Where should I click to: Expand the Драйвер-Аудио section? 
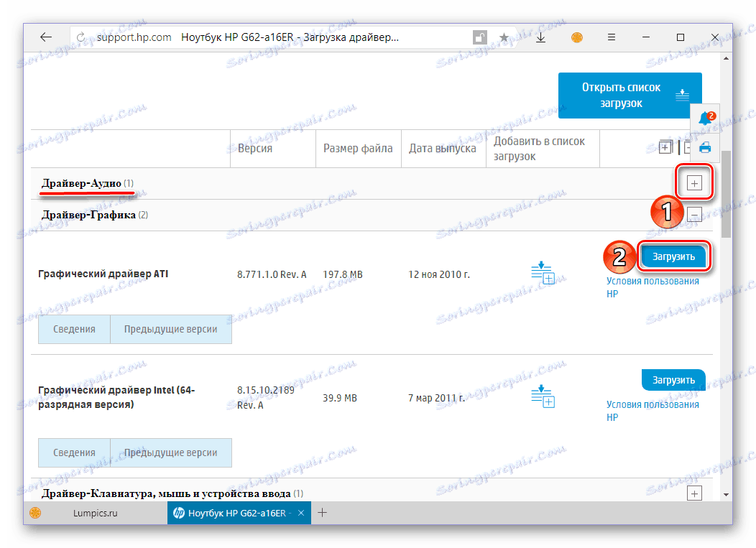click(x=693, y=183)
